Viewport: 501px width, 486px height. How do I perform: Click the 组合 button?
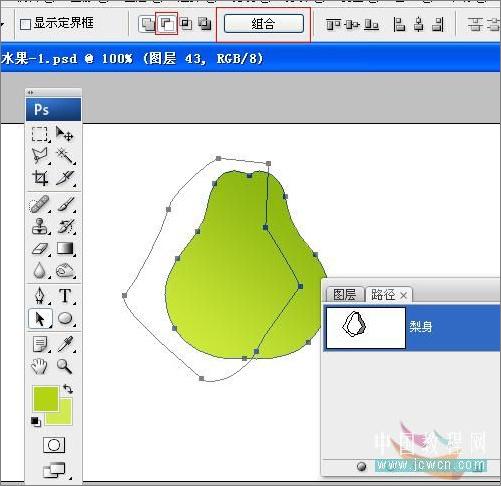coord(264,24)
